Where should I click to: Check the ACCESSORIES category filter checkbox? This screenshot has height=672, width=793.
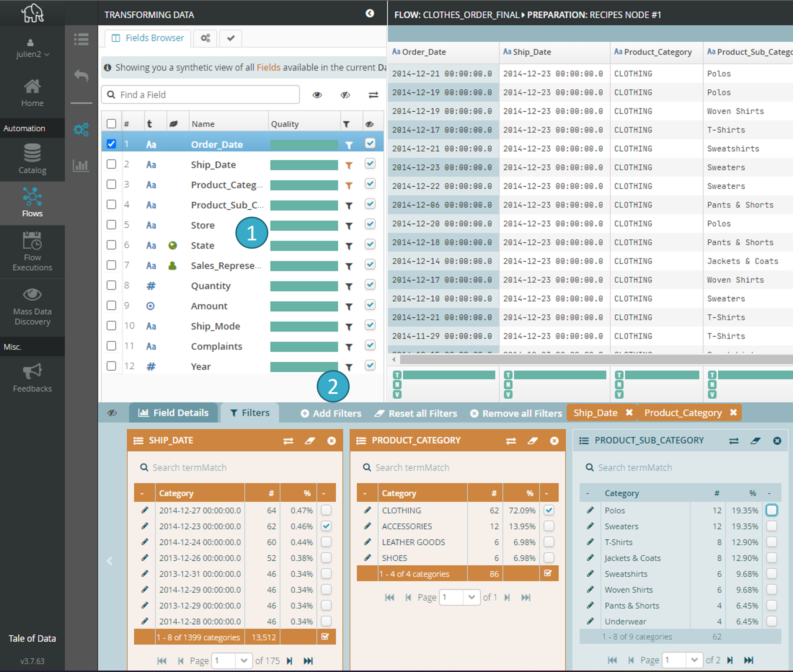click(x=549, y=526)
